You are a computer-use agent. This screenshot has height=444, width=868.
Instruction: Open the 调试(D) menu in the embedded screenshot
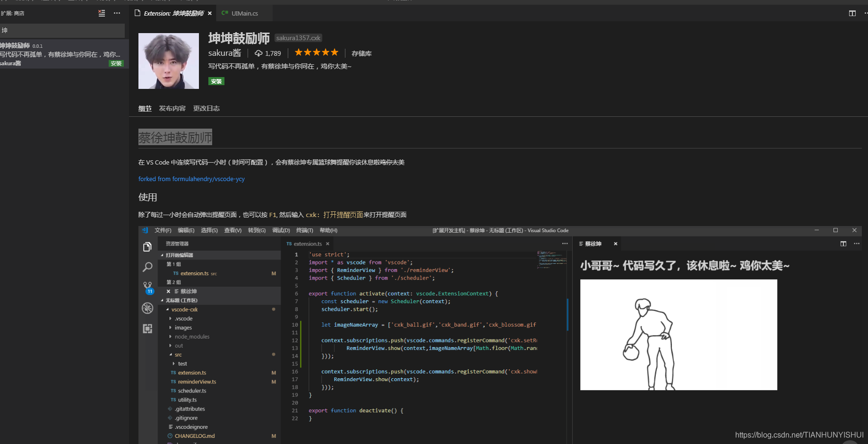[x=281, y=230]
